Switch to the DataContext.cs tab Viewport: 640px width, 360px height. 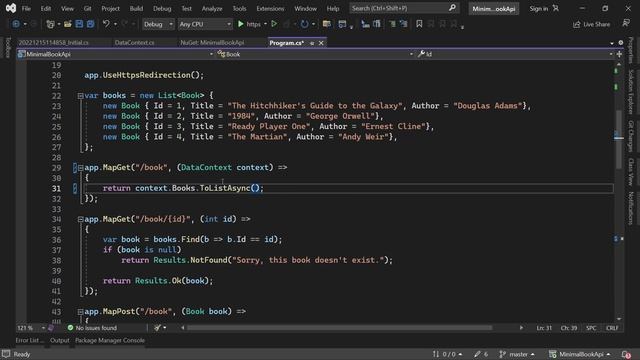tap(134, 42)
